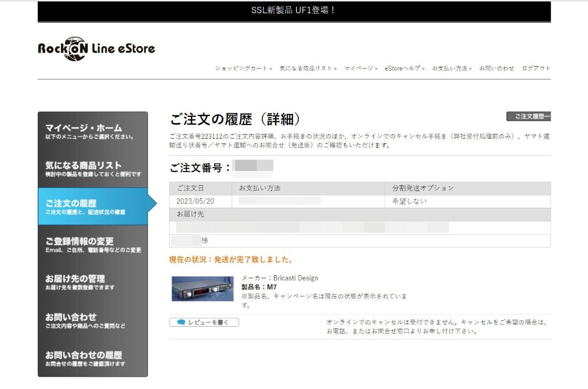Click the レビューを書く button
This screenshot has width=588, height=389.
(204, 322)
